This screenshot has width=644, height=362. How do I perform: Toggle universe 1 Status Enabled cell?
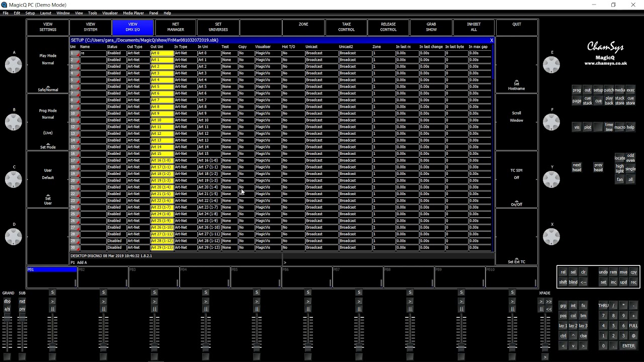click(116, 53)
